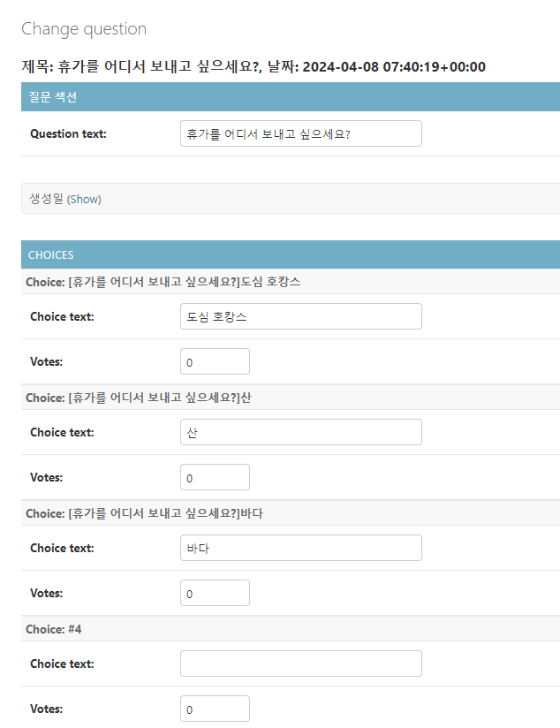Click the Votes label of Choice #4
The width and height of the screenshot is (560, 728).
click(x=46, y=709)
